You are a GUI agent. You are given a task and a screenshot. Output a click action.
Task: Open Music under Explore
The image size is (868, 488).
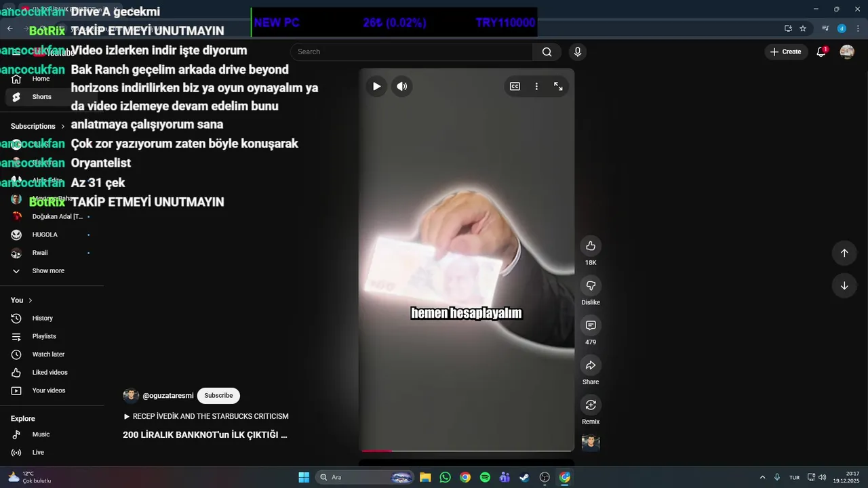tap(53, 434)
